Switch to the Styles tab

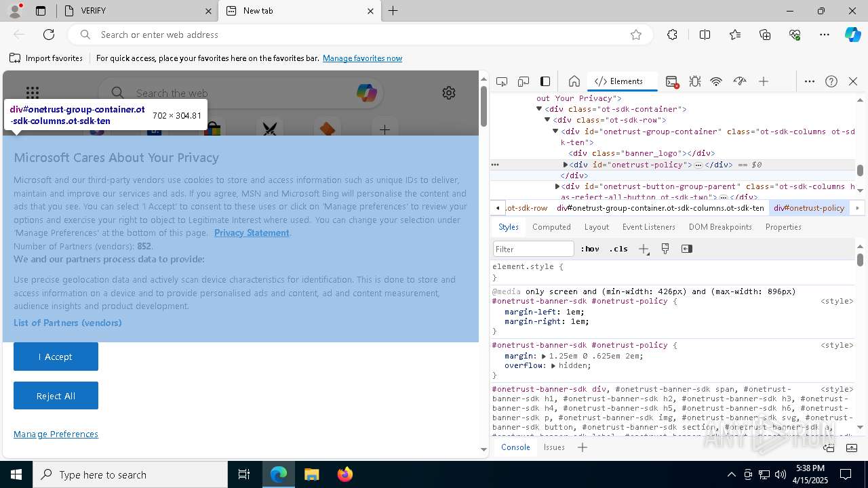(509, 227)
